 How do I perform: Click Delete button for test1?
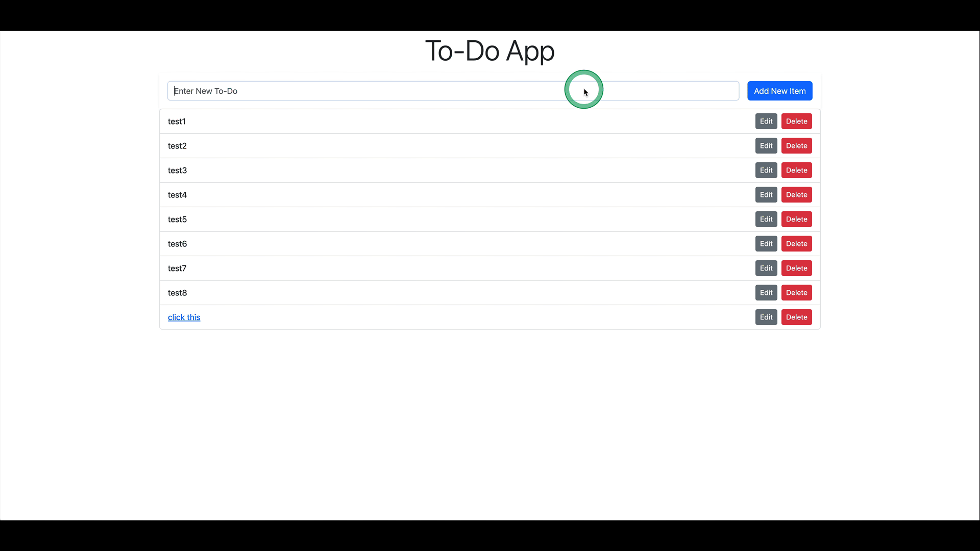coord(796,121)
